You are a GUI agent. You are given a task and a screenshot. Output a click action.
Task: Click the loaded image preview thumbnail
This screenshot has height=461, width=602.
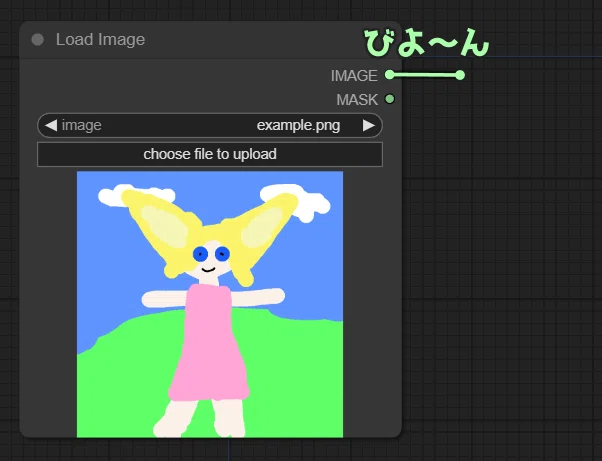[210, 304]
